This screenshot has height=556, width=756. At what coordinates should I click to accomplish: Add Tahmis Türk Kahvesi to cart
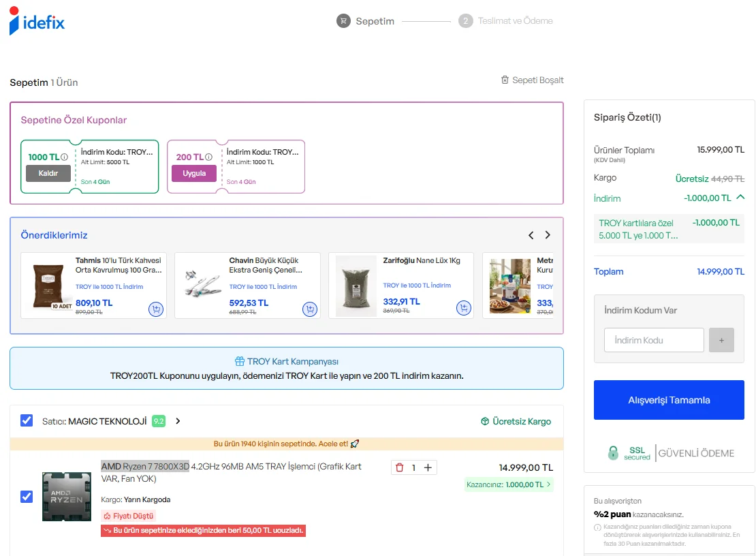click(156, 309)
